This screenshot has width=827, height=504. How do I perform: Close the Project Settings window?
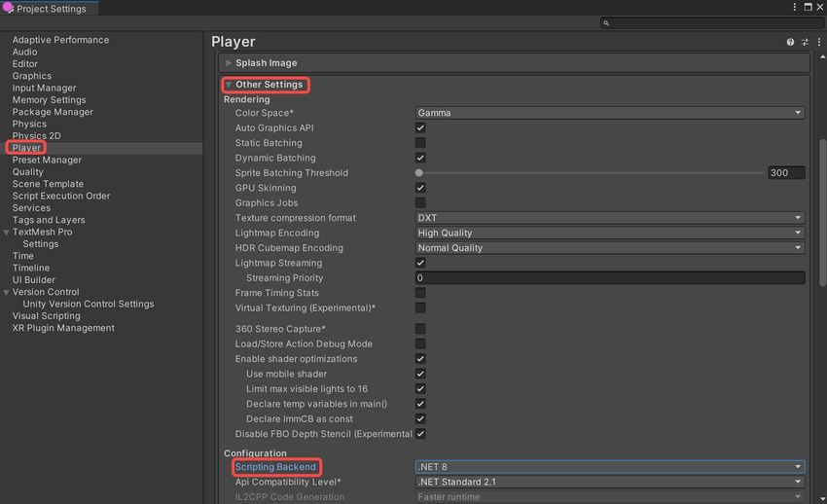click(x=818, y=8)
